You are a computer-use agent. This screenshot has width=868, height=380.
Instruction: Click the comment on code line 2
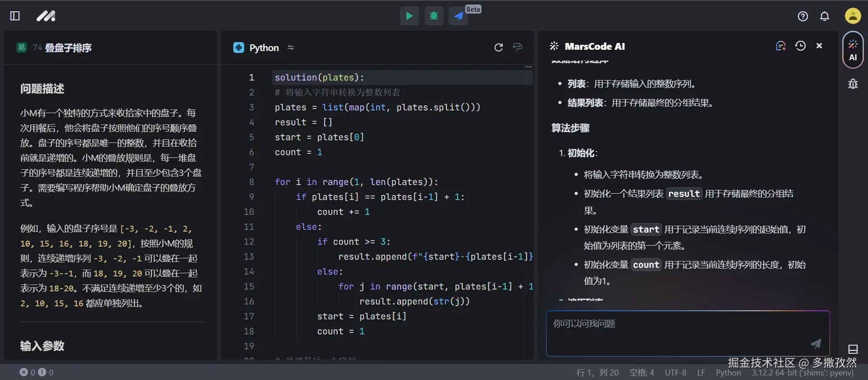[337, 92]
